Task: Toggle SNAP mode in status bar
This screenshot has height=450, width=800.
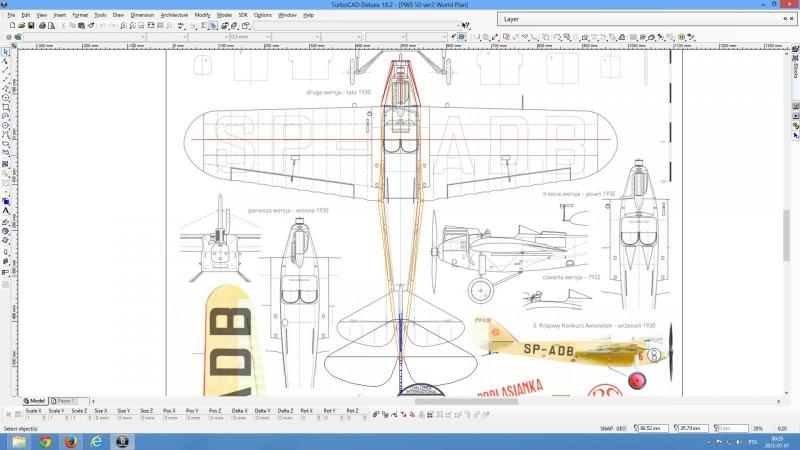Action: [607, 427]
